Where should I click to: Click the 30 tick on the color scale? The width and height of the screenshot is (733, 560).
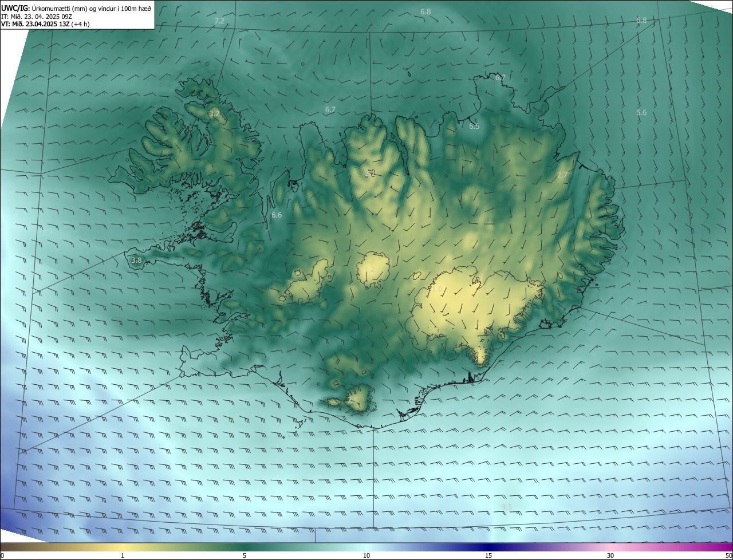(610, 555)
